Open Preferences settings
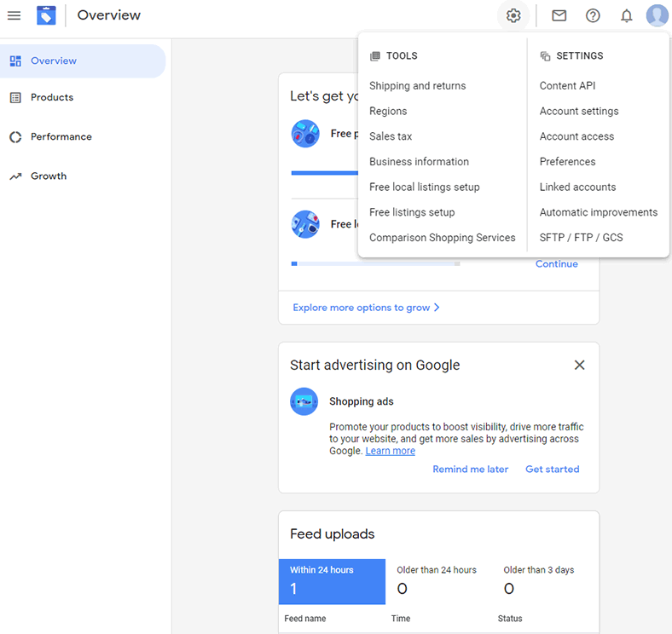 (567, 162)
